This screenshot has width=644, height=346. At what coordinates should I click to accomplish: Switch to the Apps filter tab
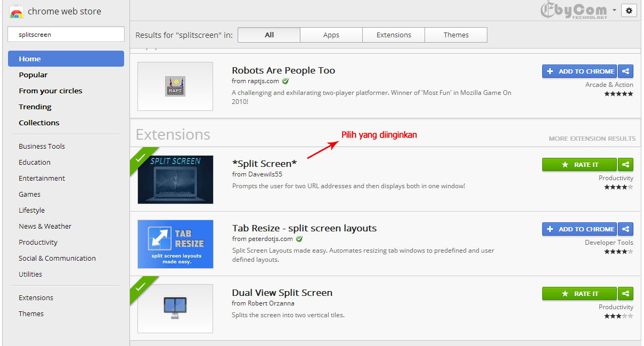(x=331, y=35)
